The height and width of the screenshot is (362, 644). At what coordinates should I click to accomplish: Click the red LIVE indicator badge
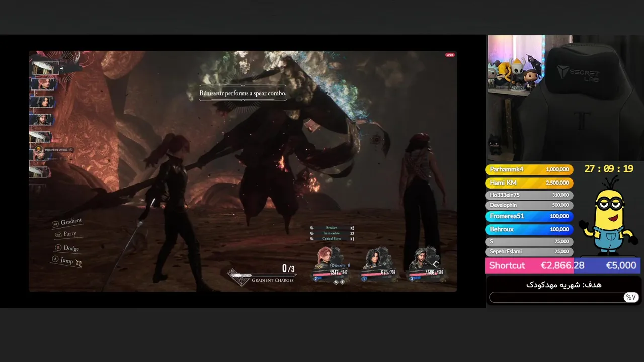(450, 55)
